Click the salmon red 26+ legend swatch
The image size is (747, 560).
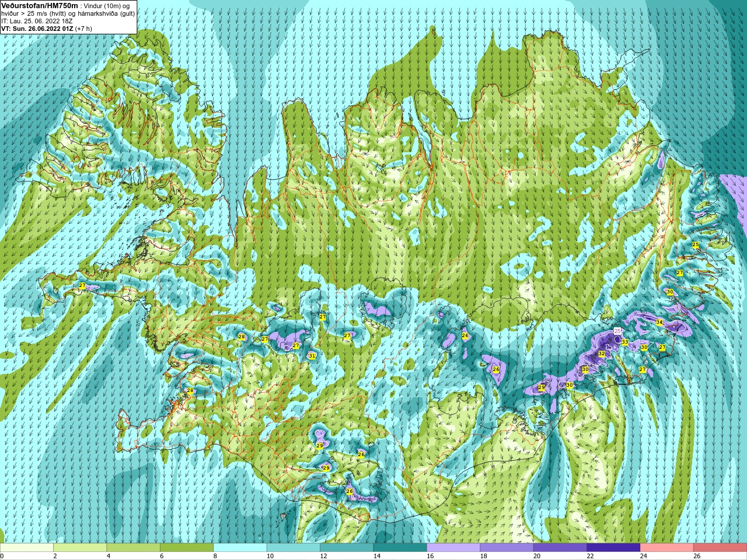[x=721, y=548]
